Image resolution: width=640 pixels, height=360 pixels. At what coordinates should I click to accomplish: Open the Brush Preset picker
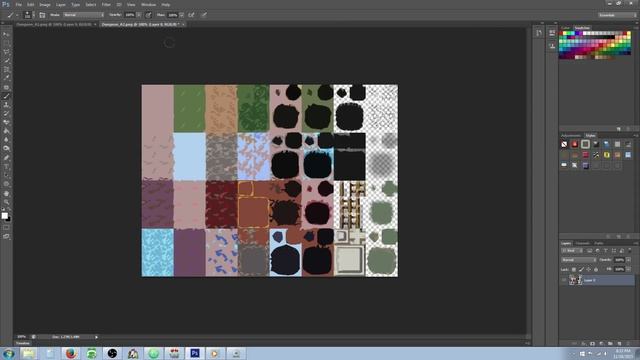click(x=29, y=15)
